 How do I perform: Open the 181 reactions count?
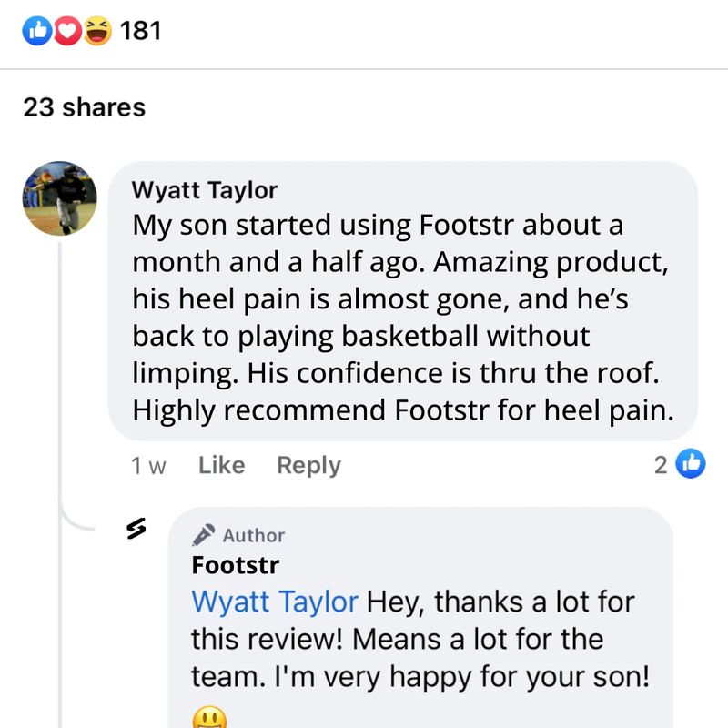(140, 31)
